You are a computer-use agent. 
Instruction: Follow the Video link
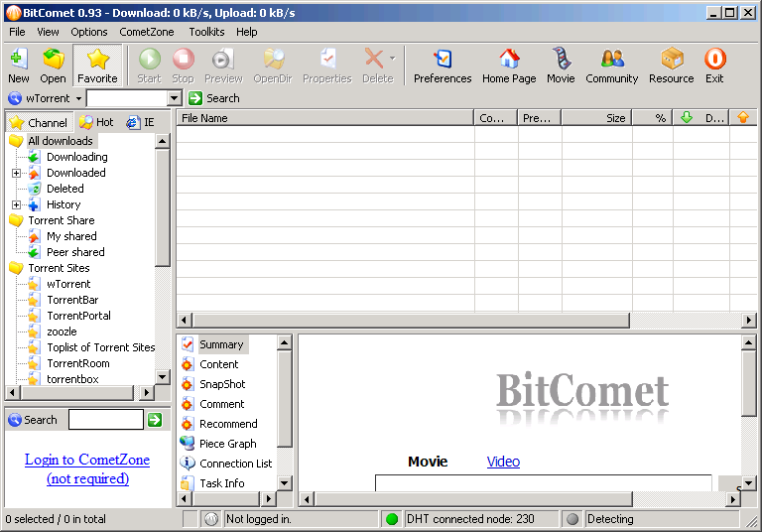(503, 462)
